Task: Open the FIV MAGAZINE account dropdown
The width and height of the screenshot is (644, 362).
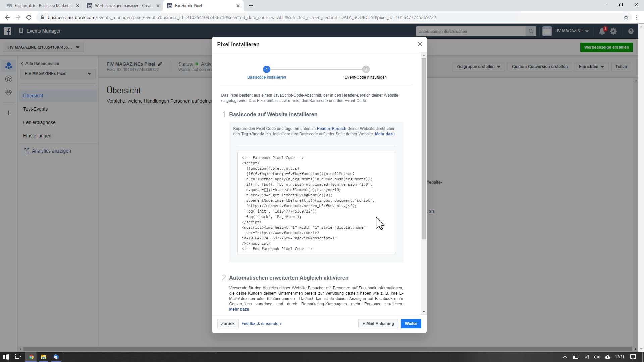Action: [566, 31]
